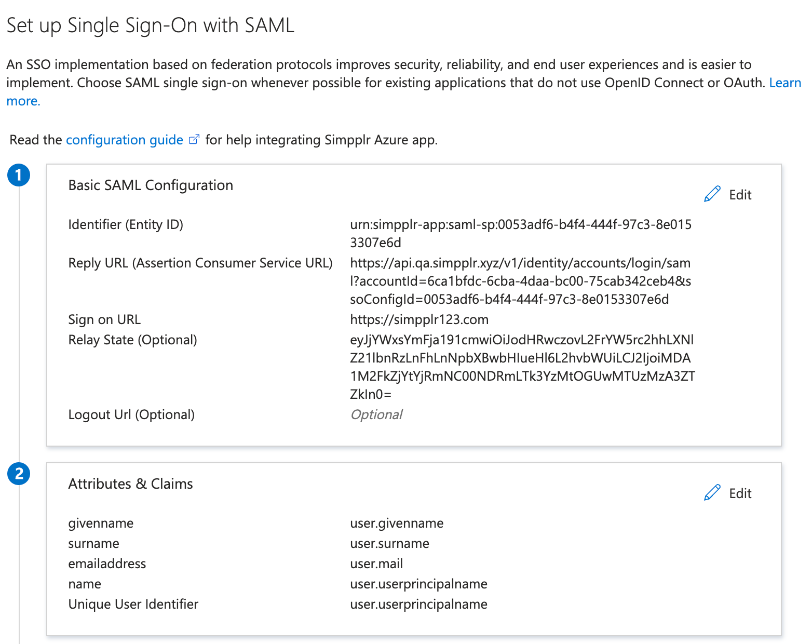812x644 pixels.
Task: Click the Set up Single Sign-On title
Action: (151, 25)
